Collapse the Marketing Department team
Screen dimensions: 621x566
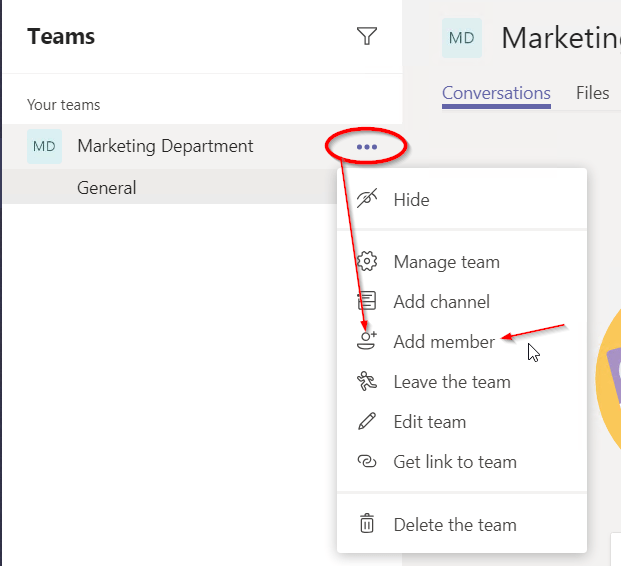[x=165, y=146]
